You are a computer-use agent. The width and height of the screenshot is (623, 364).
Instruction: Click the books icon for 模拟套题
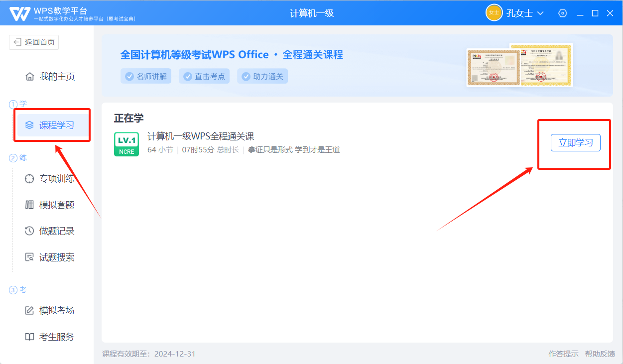pyautogui.click(x=29, y=205)
